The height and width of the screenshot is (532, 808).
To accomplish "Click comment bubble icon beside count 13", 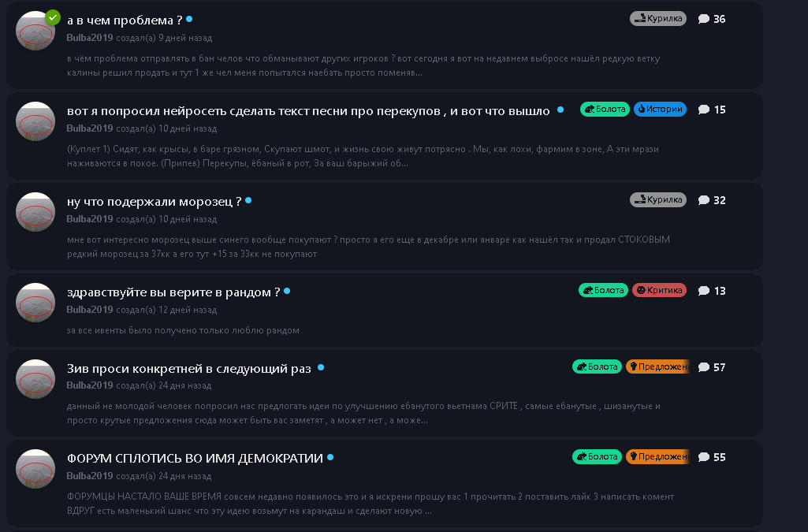I will (x=703, y=291).
